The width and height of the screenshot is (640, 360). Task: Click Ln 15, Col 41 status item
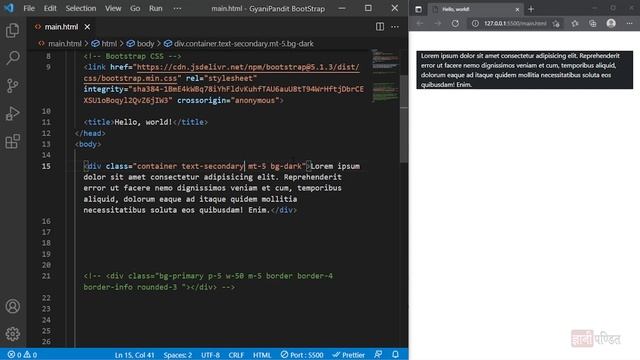(x=134, y=355)
